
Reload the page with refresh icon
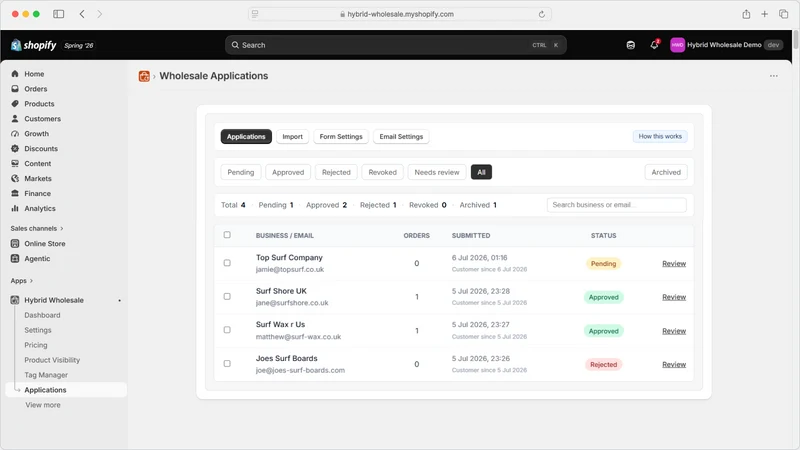[x=542, y=14]
